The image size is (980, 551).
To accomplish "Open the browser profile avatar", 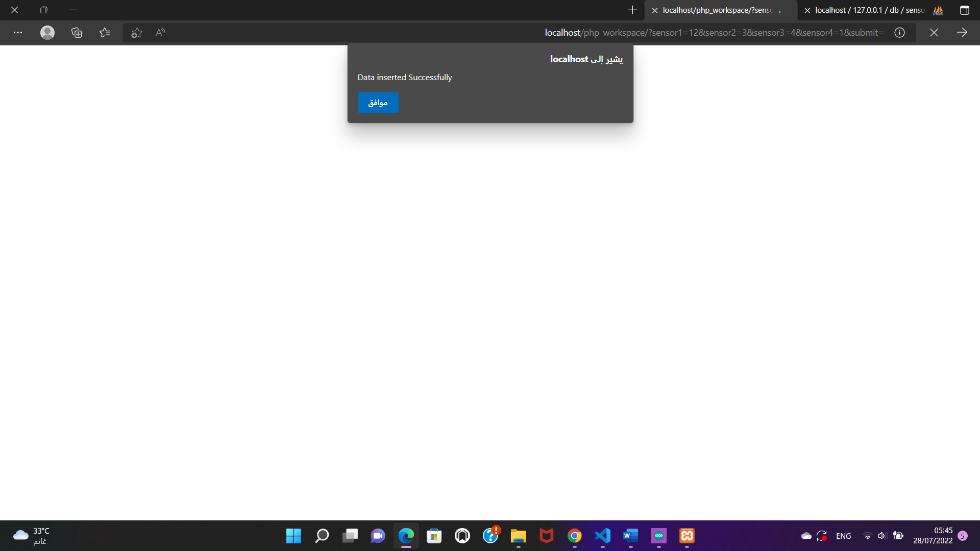I will [x=46, y=32].
